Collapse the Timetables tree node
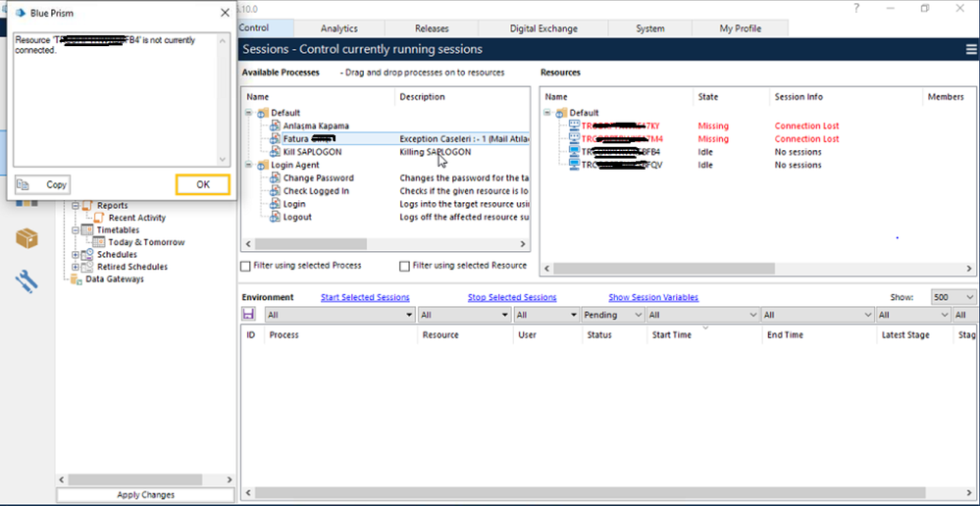Screen dimensions: 980x506 pyautogui.click(x=76, y=229)
